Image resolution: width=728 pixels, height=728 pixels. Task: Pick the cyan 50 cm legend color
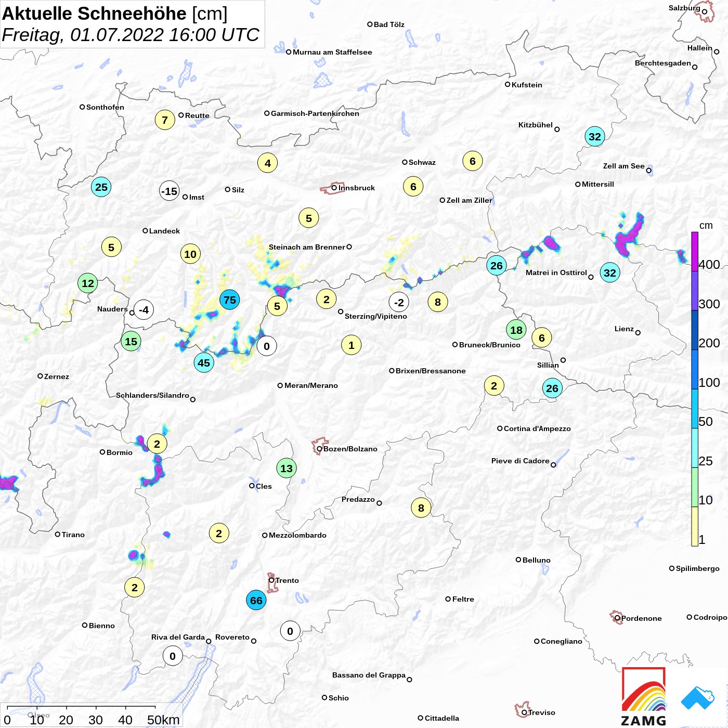click(695, 409)
